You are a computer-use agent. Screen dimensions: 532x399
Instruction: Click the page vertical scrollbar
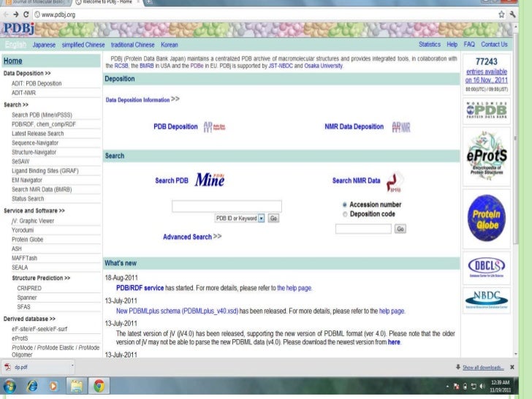(516, 137)
